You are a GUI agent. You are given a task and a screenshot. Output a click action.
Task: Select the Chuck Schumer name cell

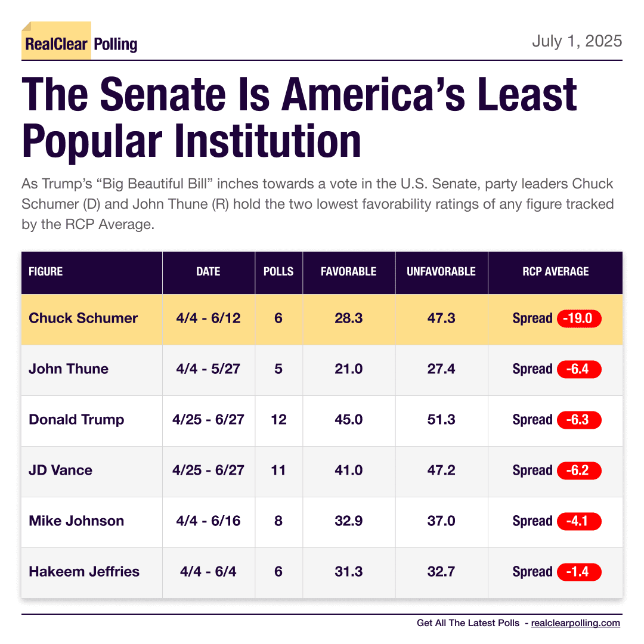(83, 318)
